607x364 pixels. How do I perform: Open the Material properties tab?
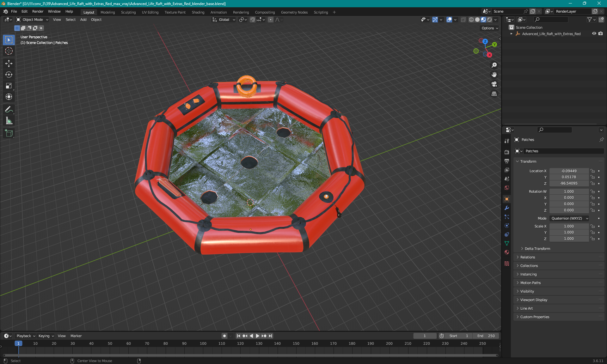(507, 252)
